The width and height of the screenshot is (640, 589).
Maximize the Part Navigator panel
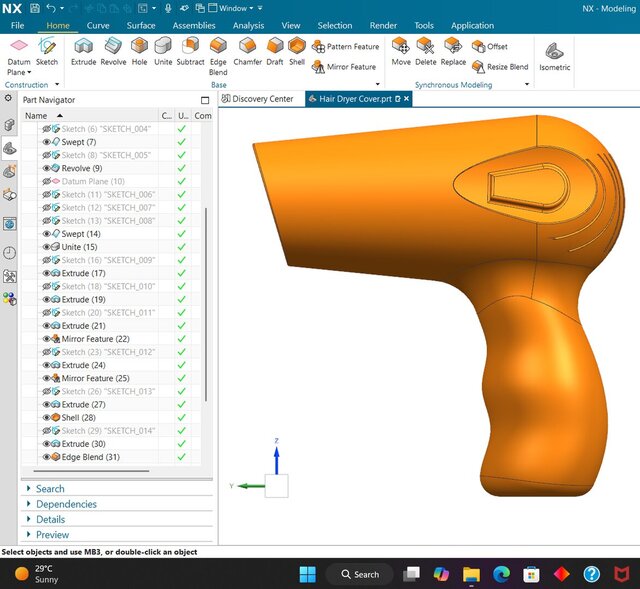point(205,100)
